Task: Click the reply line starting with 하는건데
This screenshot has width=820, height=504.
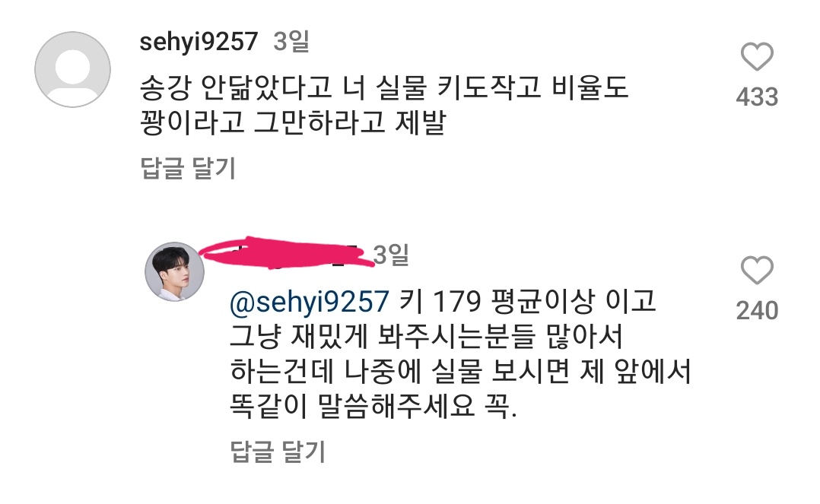Action: coord(461,372)
